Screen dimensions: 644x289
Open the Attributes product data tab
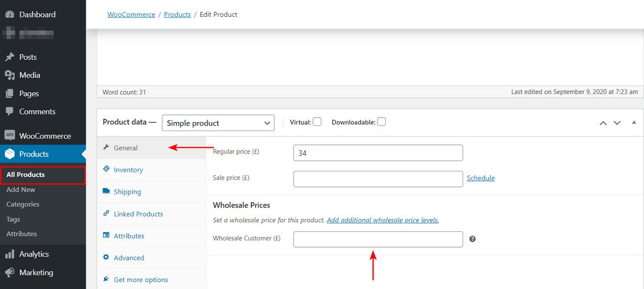152,236
